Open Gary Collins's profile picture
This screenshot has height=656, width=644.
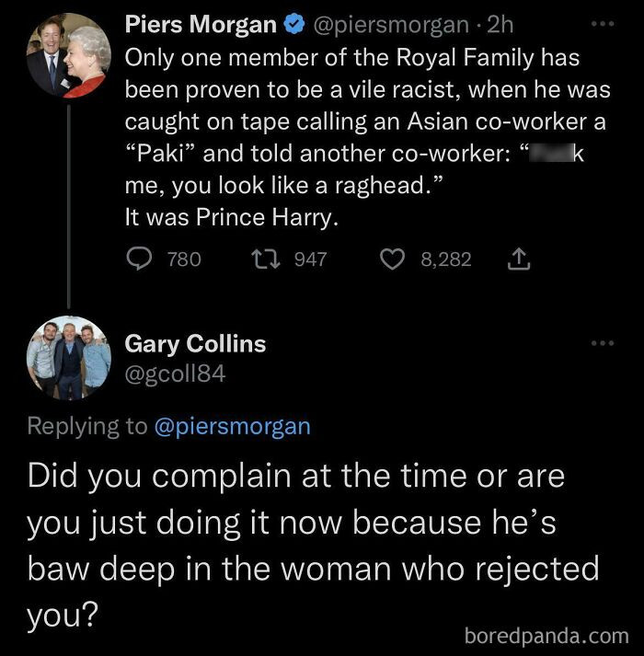[x=68, y=359]
